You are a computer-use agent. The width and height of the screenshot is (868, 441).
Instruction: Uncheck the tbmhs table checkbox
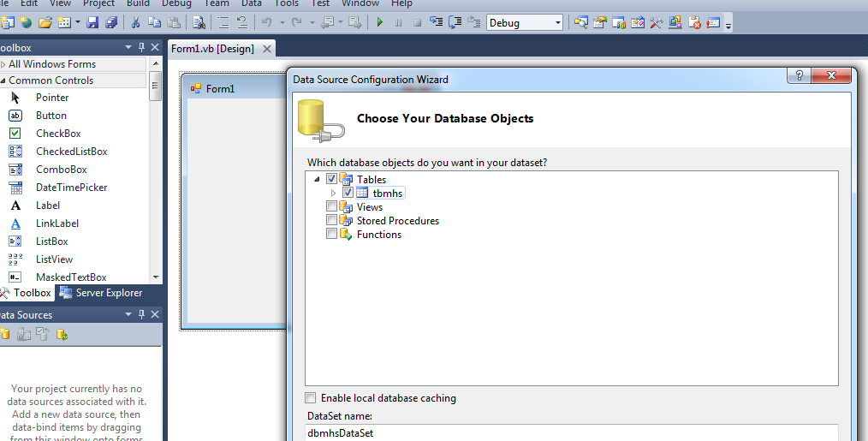point(348,193)
